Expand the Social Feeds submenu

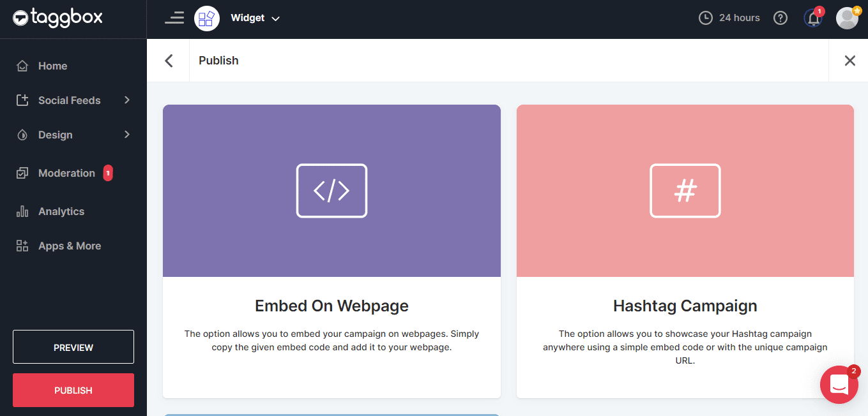(126, 100)
